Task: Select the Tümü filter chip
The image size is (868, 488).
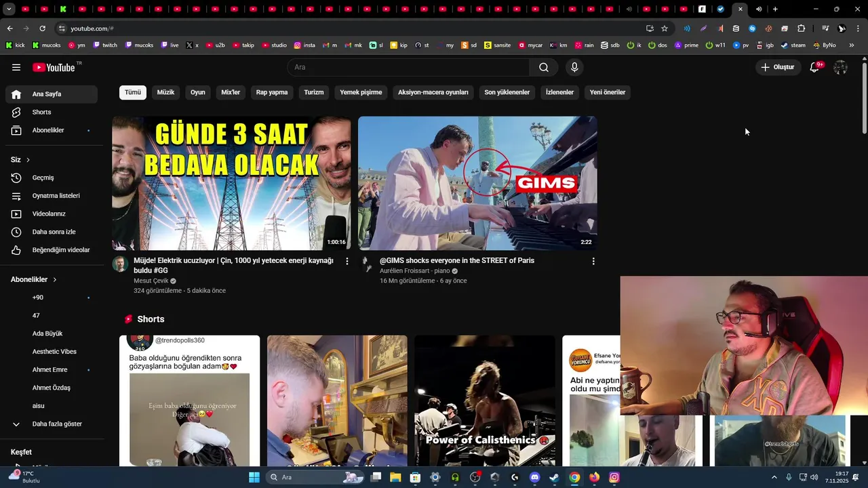Action: (133, 92)
